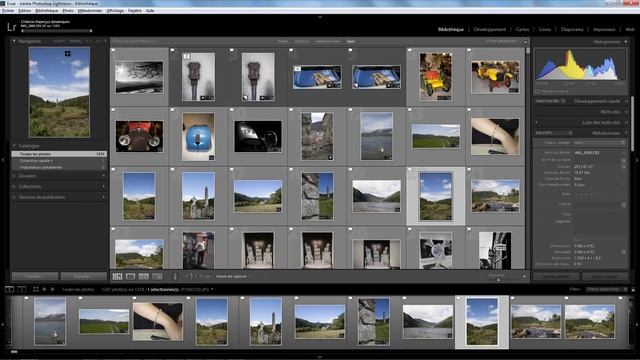Screen dimensions: 640x360
Task: Expand the Dossiers panel
Action: click(14, 176)
